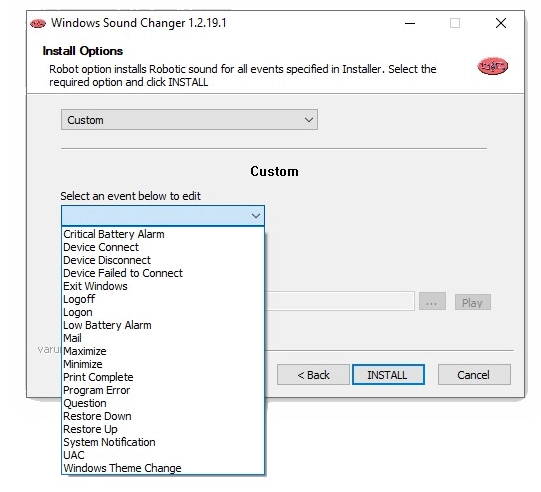Select Restore Up event
The height and width of the screenshot is (492, 541).
pyautogui.click(x=163, y=429)
